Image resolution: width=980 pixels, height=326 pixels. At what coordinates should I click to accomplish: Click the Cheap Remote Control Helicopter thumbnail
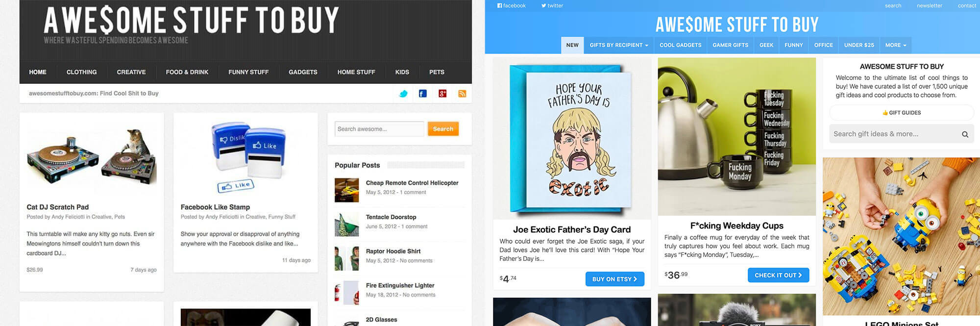coord(347,190)
